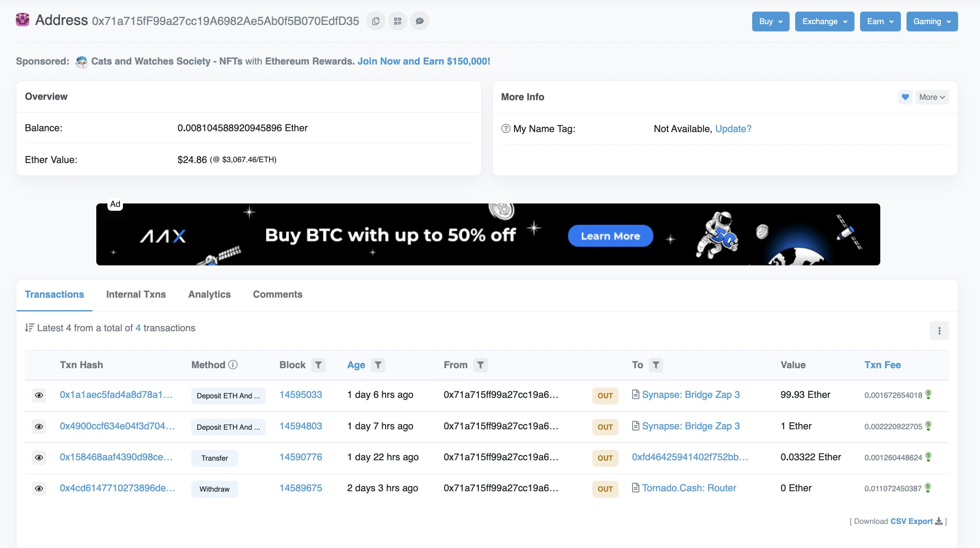Open block 14595033 link

click(x=300, y=395)
